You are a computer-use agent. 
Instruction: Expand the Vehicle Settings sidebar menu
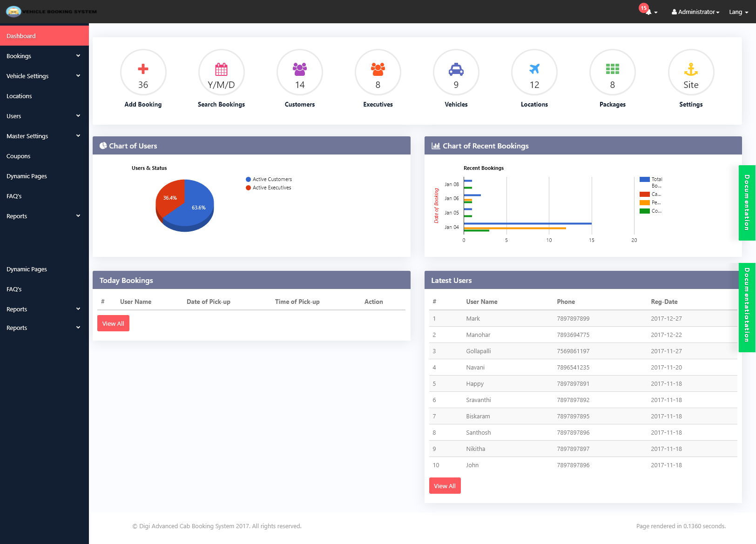tap(44, 76)
